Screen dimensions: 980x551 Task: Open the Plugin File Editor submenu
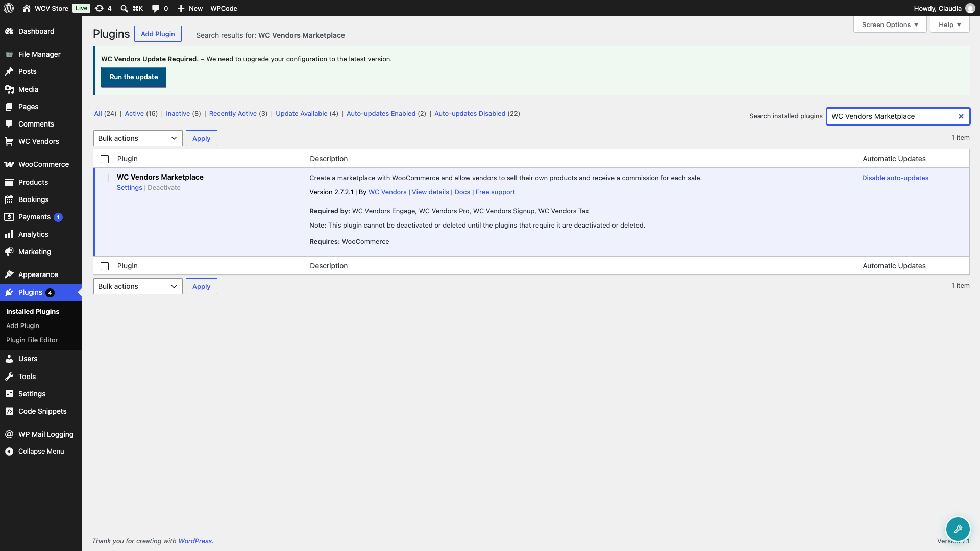pos(32,340)
